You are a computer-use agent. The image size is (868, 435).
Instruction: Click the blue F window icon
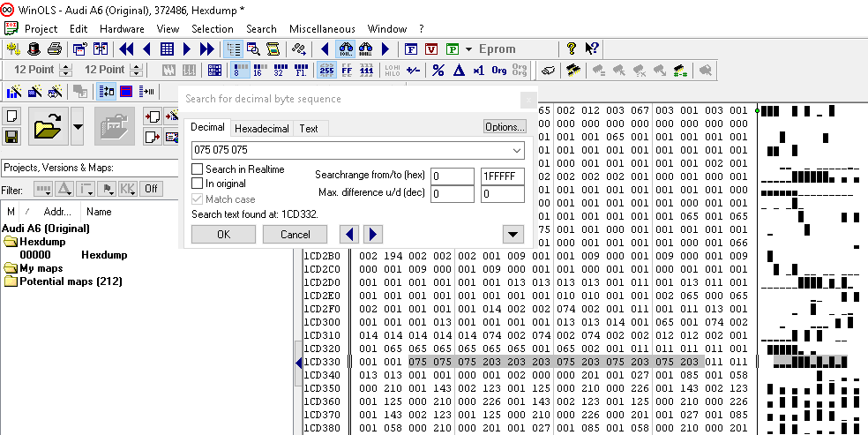point(411,49)
